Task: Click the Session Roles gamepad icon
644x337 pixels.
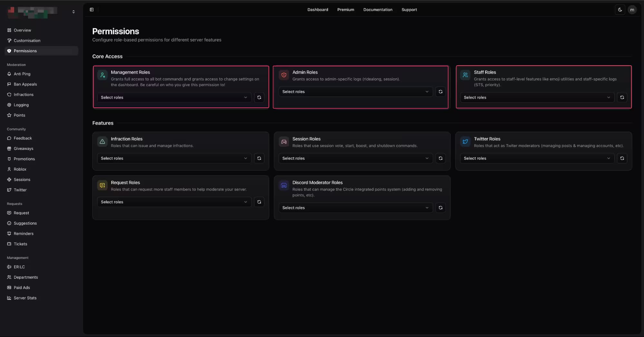Action: 284,142
